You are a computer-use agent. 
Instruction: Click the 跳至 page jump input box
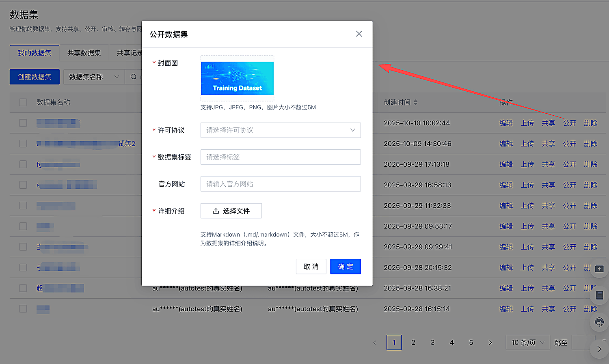point(583,342)
